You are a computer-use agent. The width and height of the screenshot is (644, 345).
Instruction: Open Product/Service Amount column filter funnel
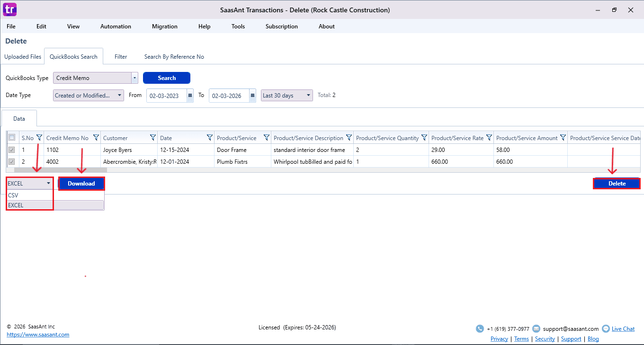click(563, 138)
